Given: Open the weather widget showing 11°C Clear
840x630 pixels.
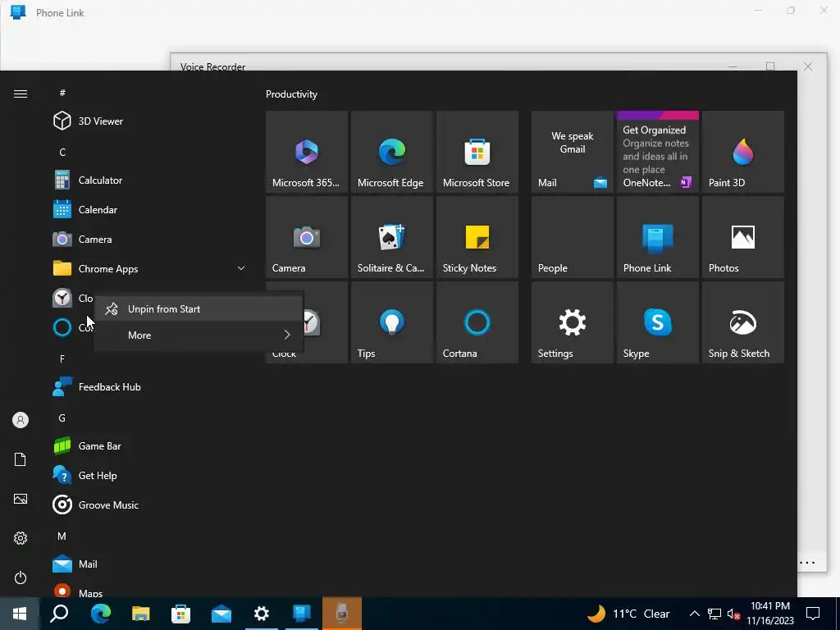Looking at the screenshot, I should point(628,614).
